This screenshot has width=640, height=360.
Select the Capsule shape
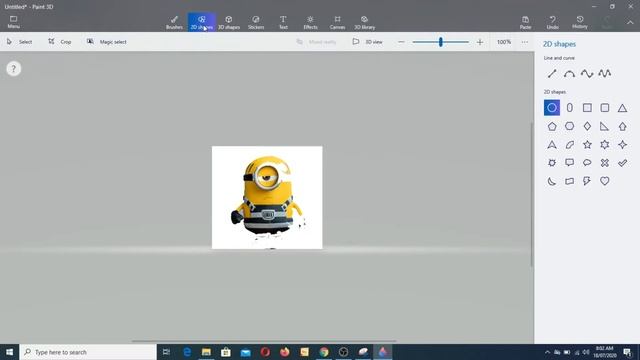click(569, 108)
